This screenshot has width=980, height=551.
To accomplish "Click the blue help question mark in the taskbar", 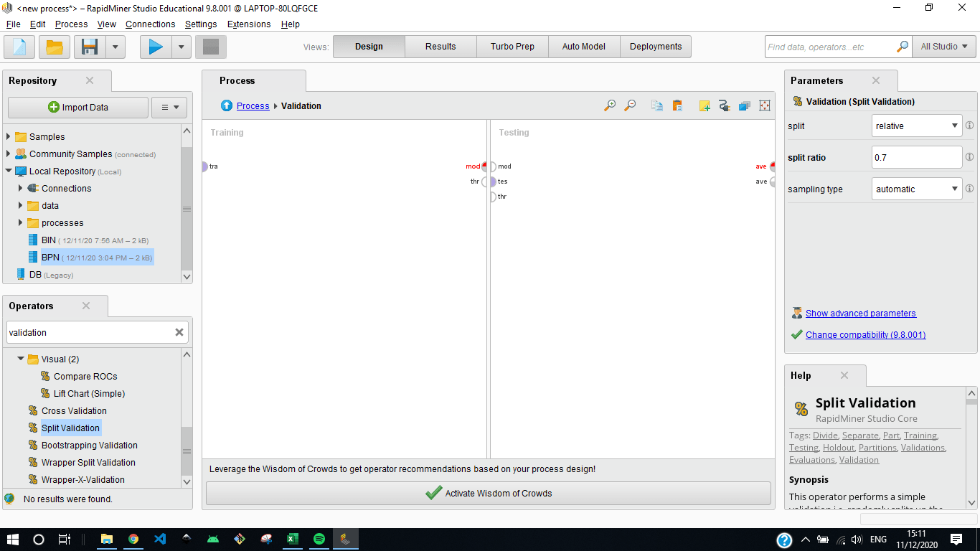I will coord(784,540).
